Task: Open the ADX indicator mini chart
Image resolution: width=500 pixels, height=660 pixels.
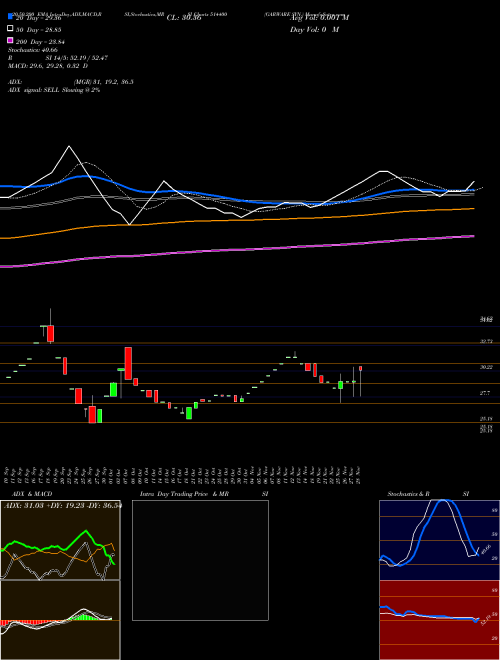Action: (60, 540)
